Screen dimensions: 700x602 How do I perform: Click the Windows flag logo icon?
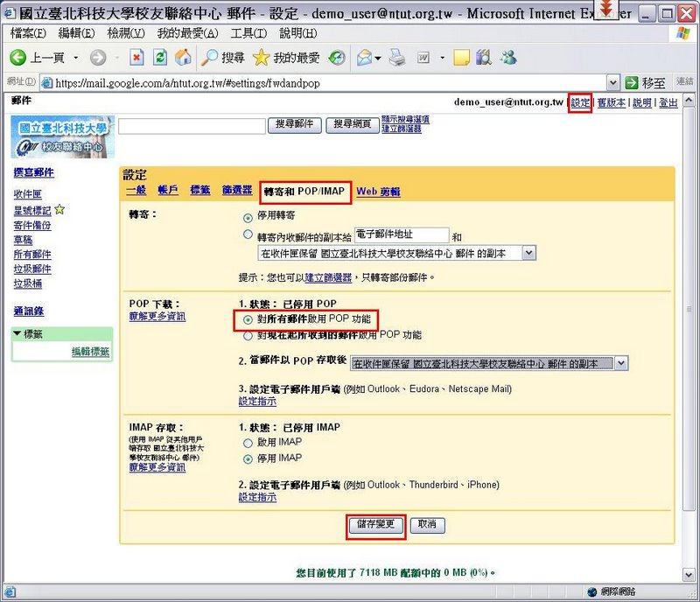click(x=682, y=33)
